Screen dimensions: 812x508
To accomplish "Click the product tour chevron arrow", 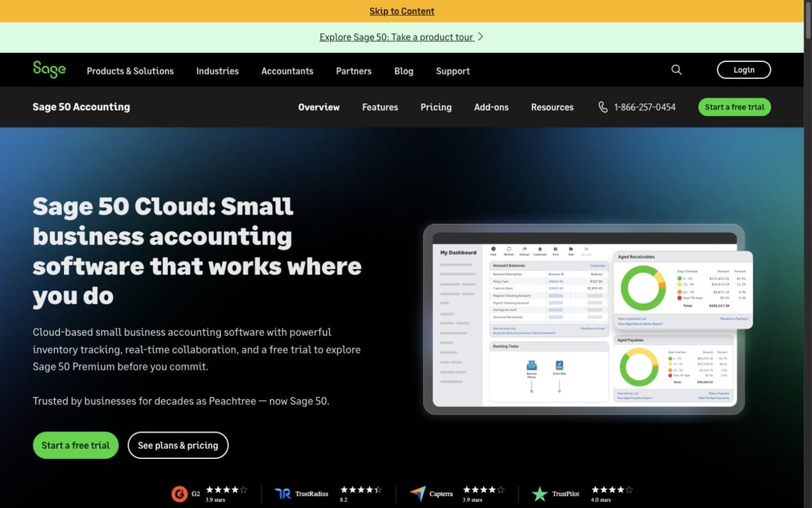I will (x=480, y=37).
